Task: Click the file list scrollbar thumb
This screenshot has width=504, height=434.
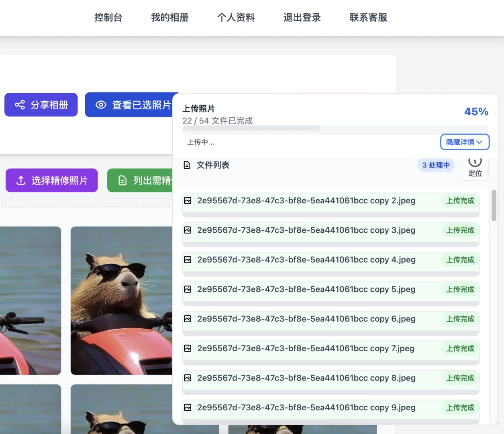Action: click(494, 206)
